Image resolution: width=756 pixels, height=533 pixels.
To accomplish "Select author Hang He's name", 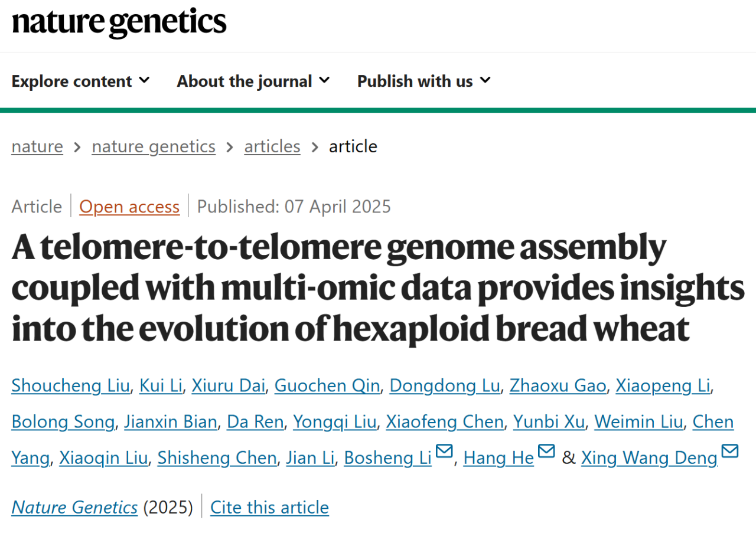I will click(x=498, y=458).
